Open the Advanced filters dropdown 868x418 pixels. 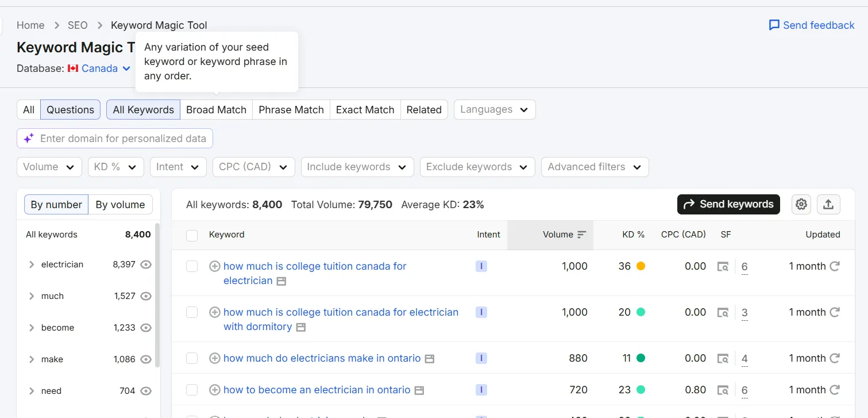click(x=595, y=167)
